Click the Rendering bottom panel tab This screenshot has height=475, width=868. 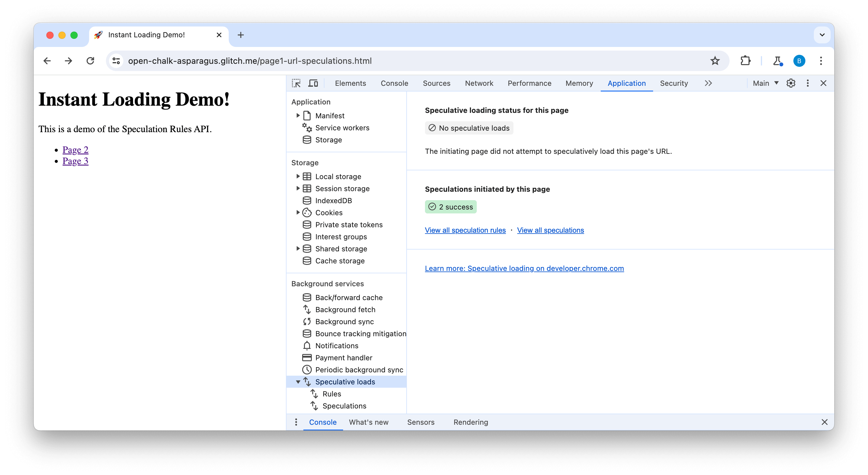tap(471, 422)
